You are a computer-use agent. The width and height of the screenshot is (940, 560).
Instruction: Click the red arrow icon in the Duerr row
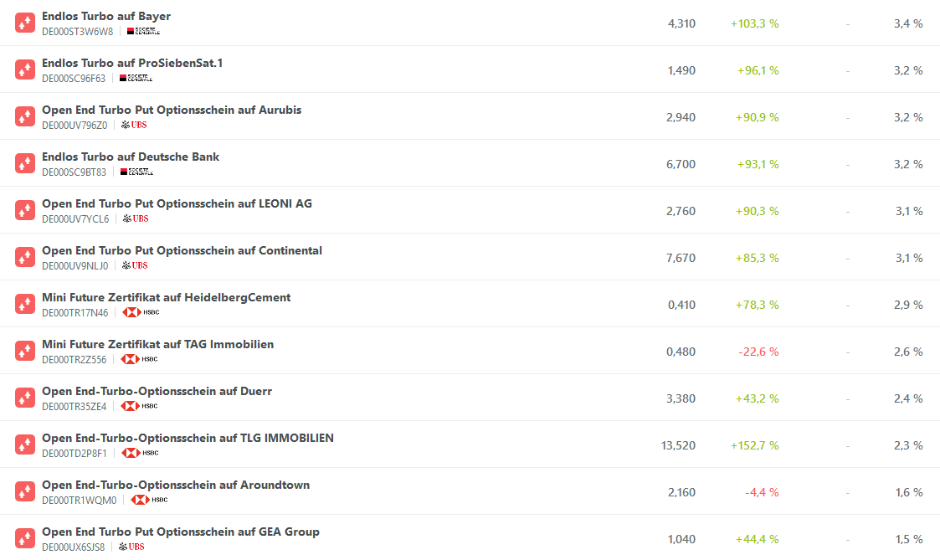coord(25,398)
